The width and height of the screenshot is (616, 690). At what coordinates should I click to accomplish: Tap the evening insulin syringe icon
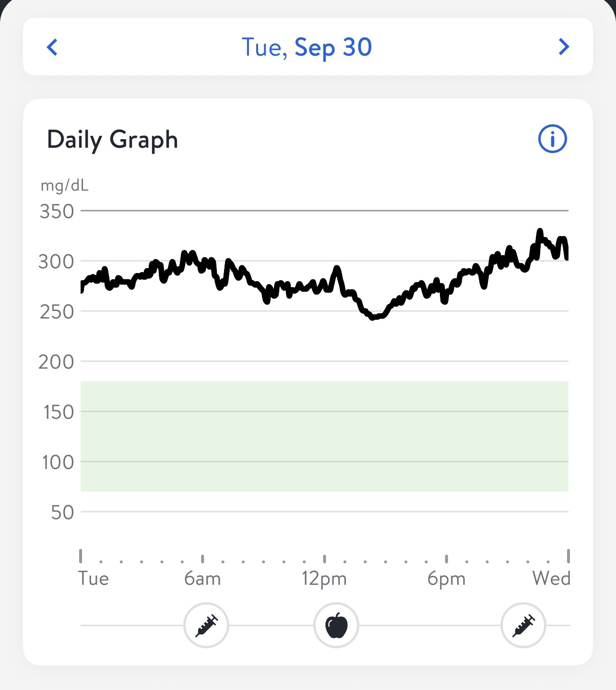click(523, 625)
